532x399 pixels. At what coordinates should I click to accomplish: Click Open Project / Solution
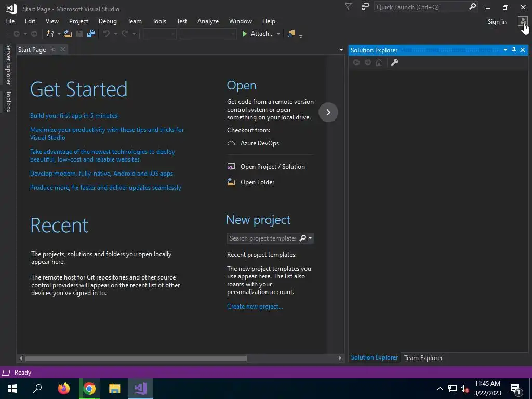(x=266, y=167)
